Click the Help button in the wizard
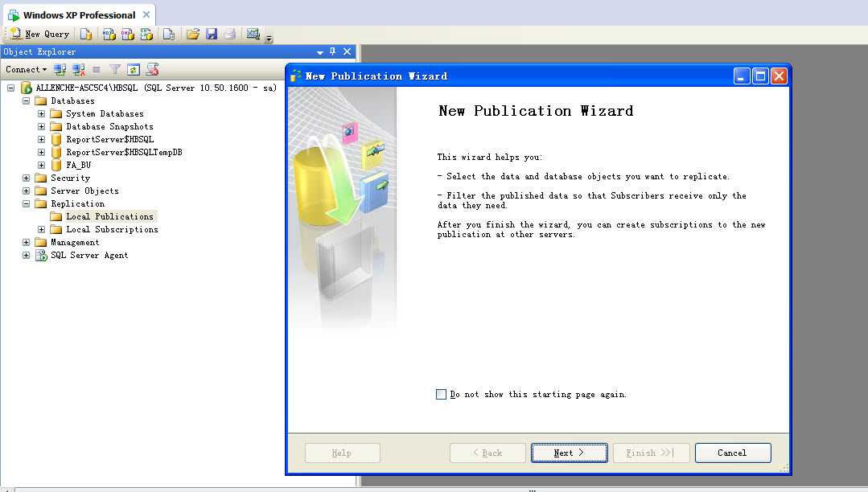 pyautogui.click(x=342, y=453)
